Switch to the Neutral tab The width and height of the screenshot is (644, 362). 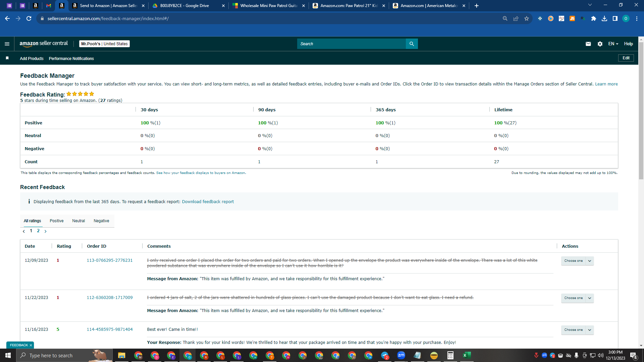[78, 221]
